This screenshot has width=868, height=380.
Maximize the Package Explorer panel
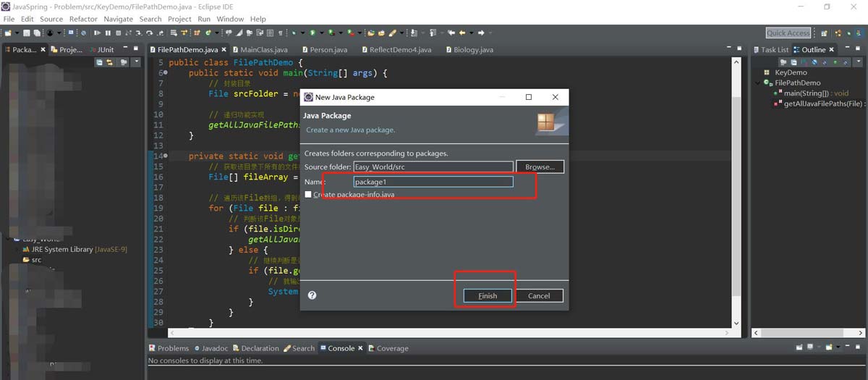point(136,48)
